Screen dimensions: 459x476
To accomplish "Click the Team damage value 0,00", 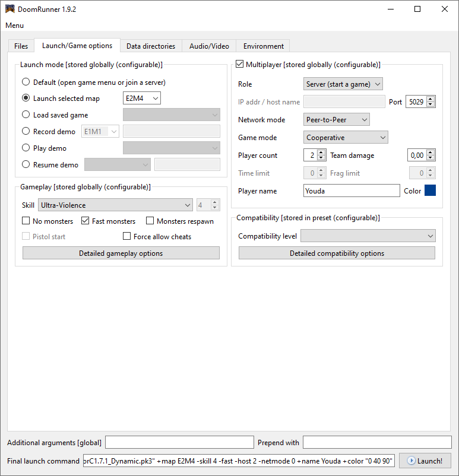I will [x=417, y=155].
